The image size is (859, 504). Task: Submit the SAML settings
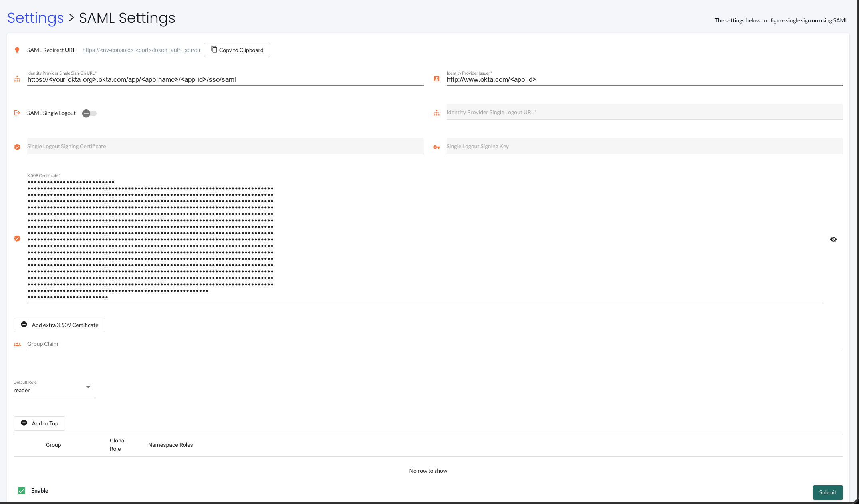tap(828, 492)
